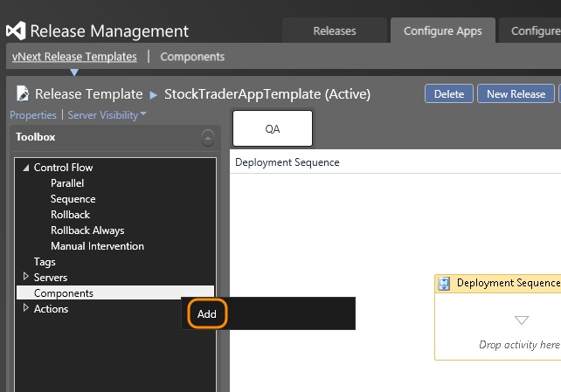Switch to the Releases tab
The image size is (561, 392).
point(335,31)
